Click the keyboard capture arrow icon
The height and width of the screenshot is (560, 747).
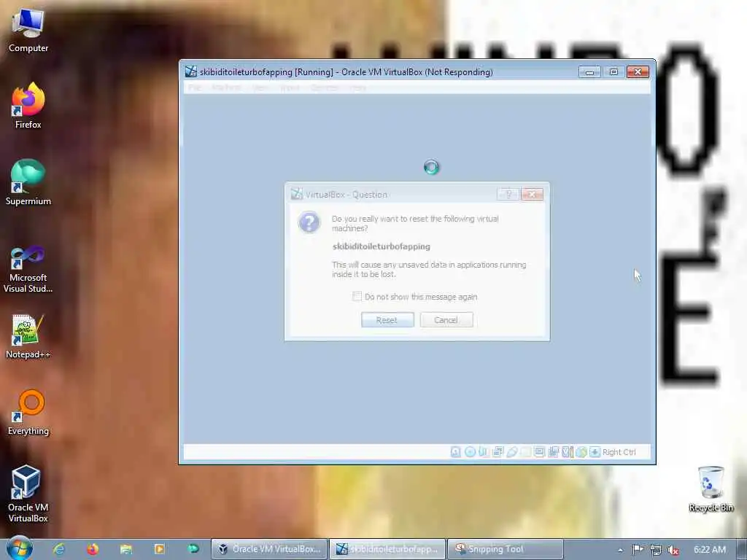point(595,452)
